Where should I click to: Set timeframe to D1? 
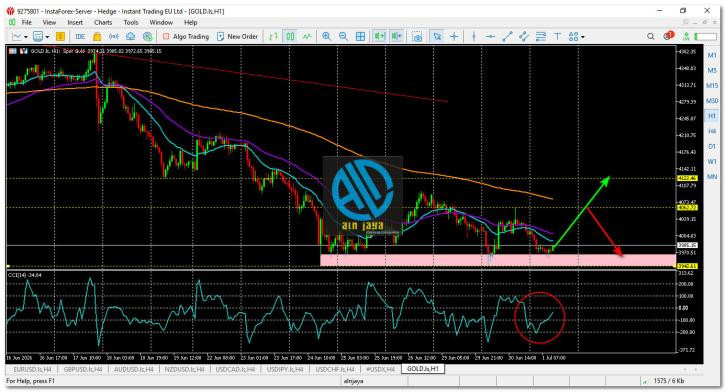click(x=712, y=146)
